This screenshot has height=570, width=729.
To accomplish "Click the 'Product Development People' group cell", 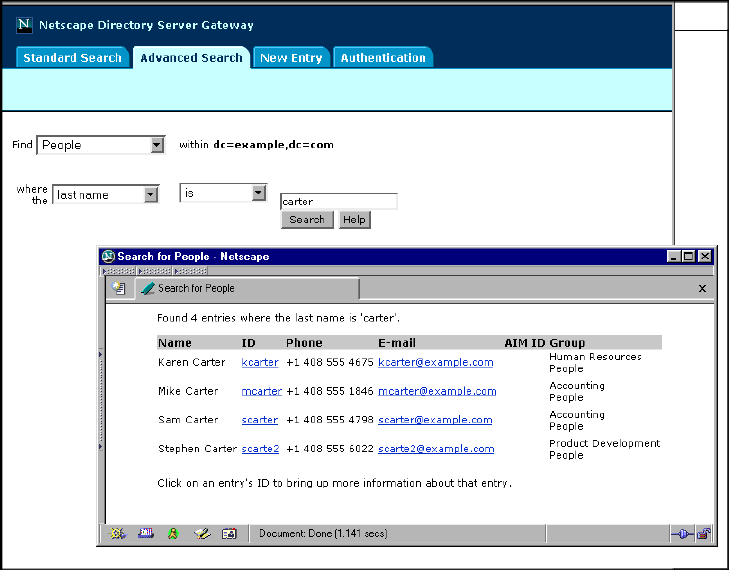I will point(604,449).
